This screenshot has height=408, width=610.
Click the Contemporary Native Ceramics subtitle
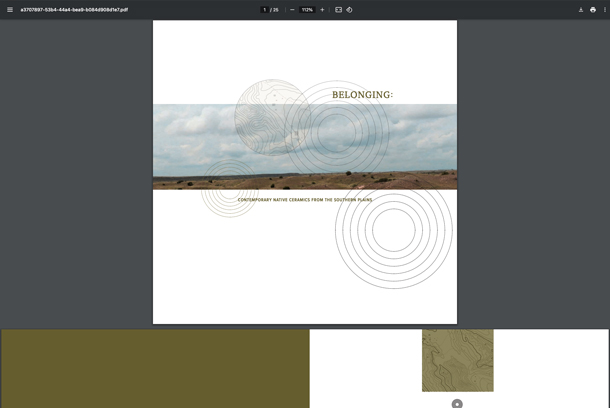pos(305,200)
